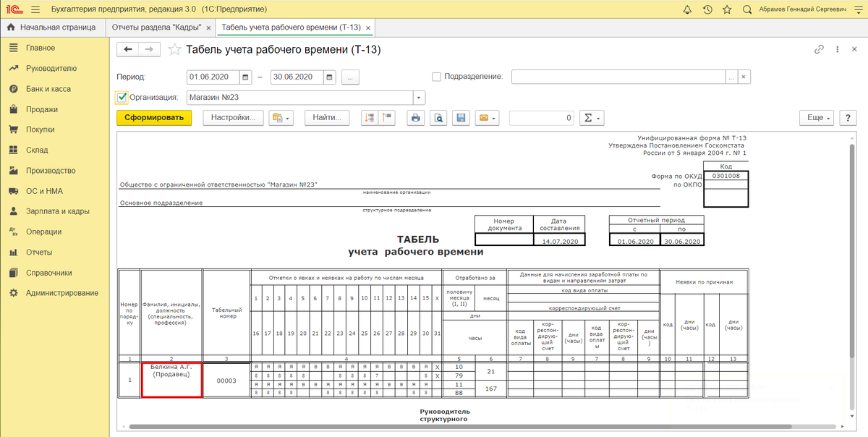
Task: Open the history clock icon
Action: click(x=707, y=9)
